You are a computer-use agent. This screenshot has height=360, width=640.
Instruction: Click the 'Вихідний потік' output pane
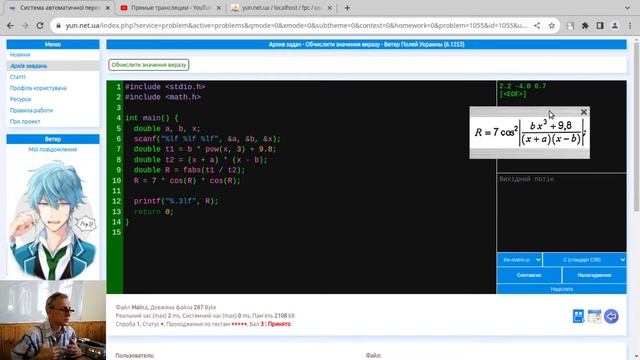(x=562, y=212)
